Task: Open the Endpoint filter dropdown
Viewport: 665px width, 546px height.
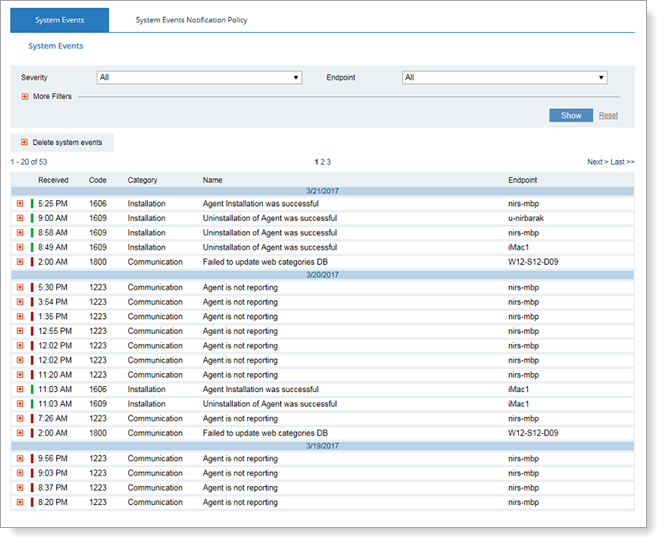Action: (x=504, y=77)
